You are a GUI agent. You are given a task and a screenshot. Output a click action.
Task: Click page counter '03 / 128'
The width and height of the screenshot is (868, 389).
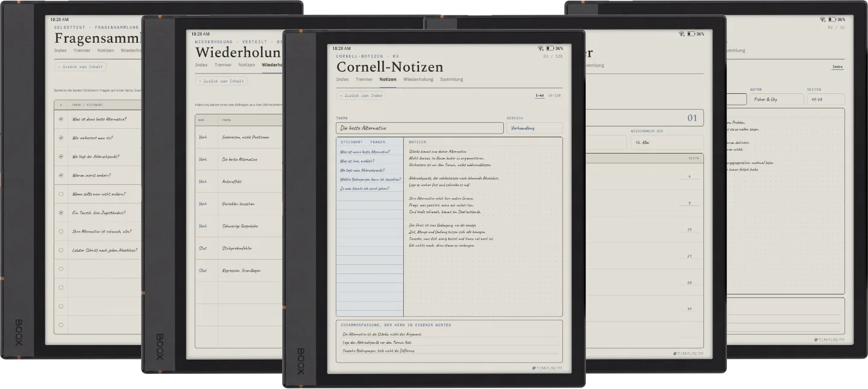pyautogui.click(x=553, y=55)
